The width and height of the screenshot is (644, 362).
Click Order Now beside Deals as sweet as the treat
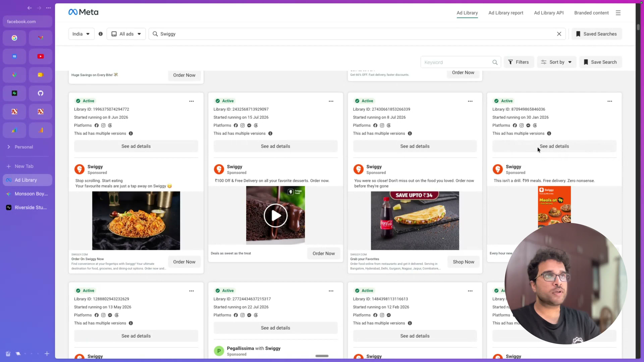pos(324,253)
